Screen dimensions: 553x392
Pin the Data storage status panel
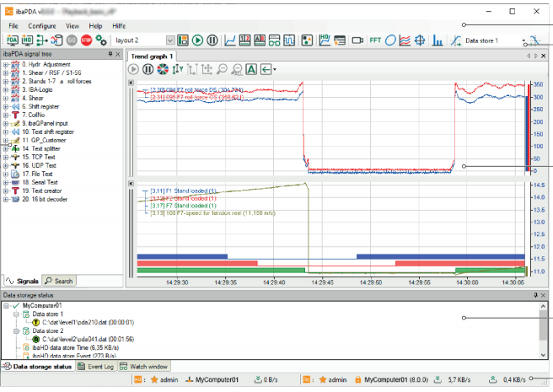tap(534, 295)
